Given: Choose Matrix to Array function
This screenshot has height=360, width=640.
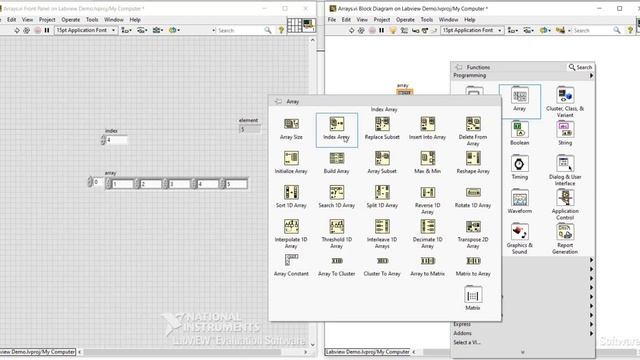Looking at the screenshot, I should [473, 266].
